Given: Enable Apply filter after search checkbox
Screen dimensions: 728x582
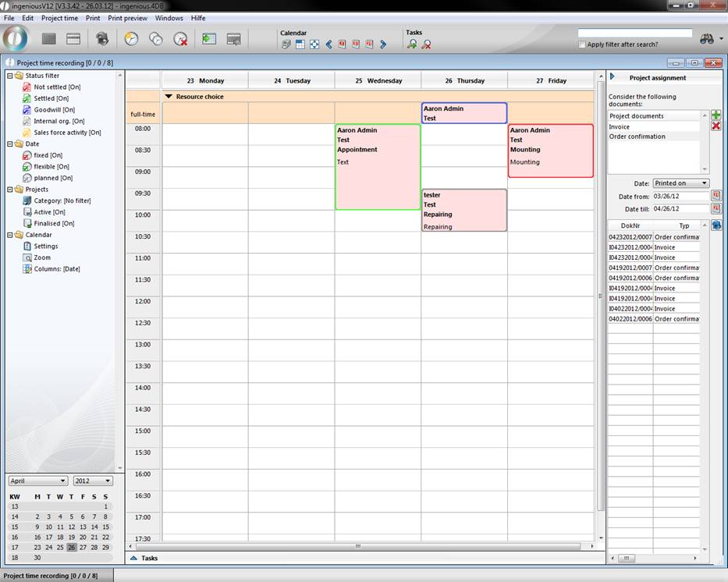Looking at the screenshot, I should point(582,44).
